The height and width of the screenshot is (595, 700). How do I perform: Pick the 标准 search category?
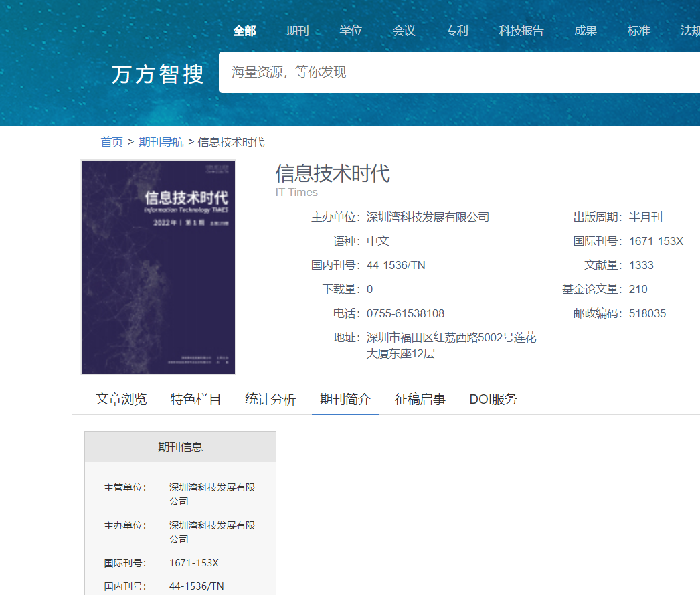pos(638,31)
